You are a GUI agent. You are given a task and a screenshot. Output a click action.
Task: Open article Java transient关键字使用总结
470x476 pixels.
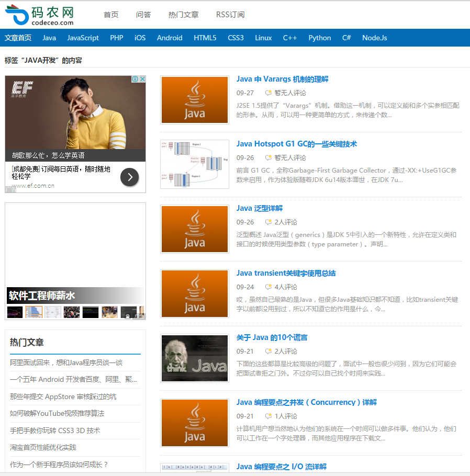(286, 273)
